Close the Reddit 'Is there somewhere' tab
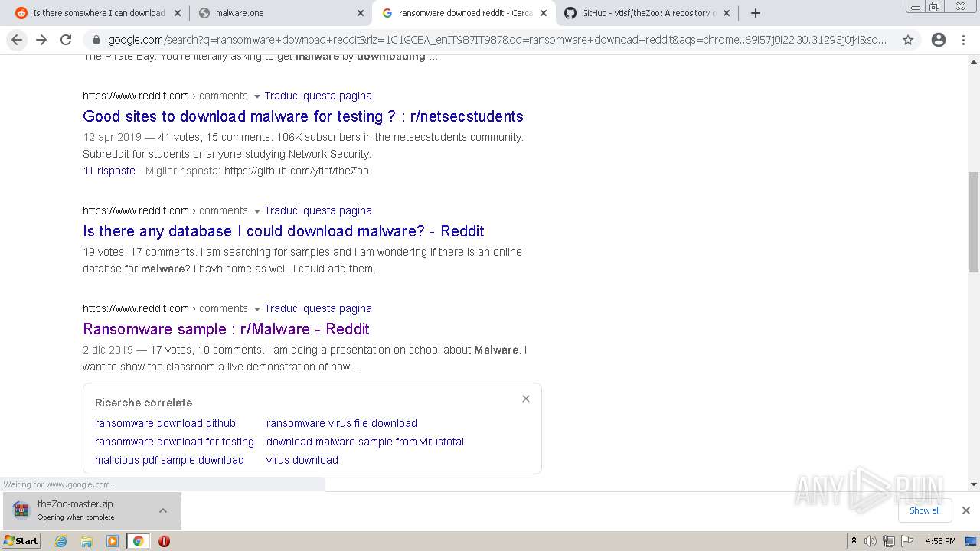This screenshot has width=980, height=551. 178,13
